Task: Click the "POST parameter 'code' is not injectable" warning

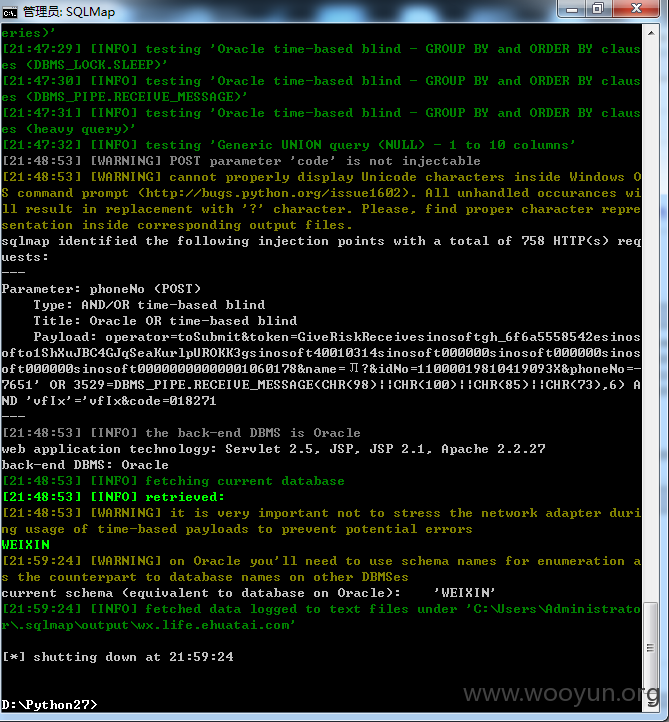Action: point(241,161)
